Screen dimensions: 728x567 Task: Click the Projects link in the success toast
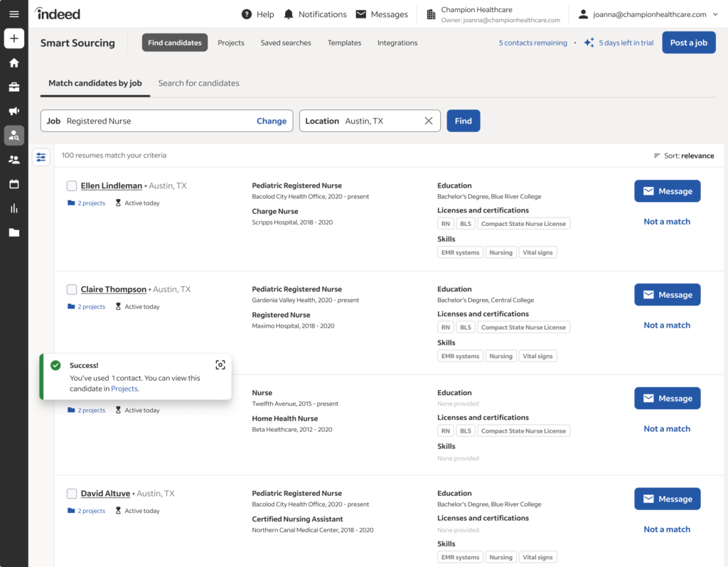(124, 388)
